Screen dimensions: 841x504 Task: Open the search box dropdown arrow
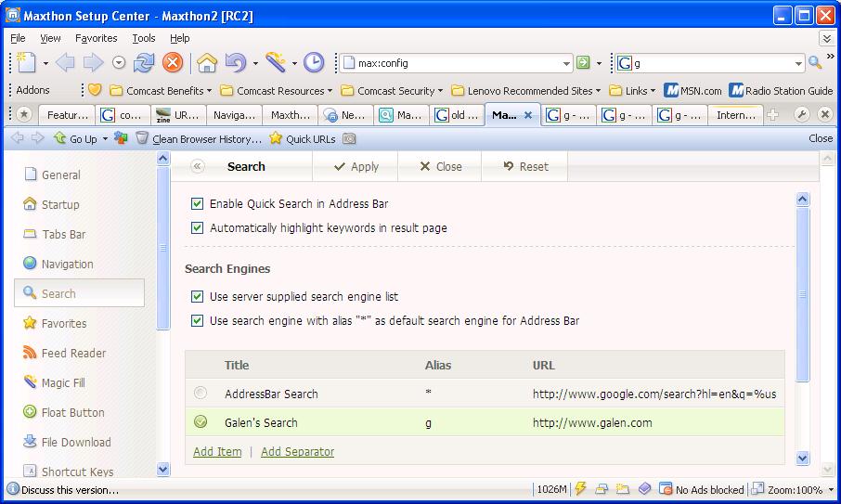(798, 63)
